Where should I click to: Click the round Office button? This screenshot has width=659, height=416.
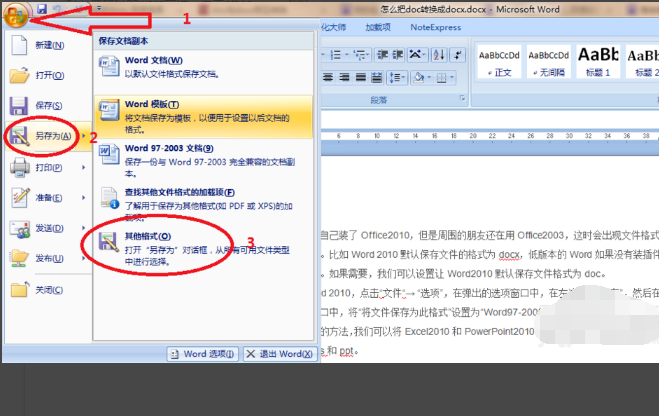(x=16, y=15)
